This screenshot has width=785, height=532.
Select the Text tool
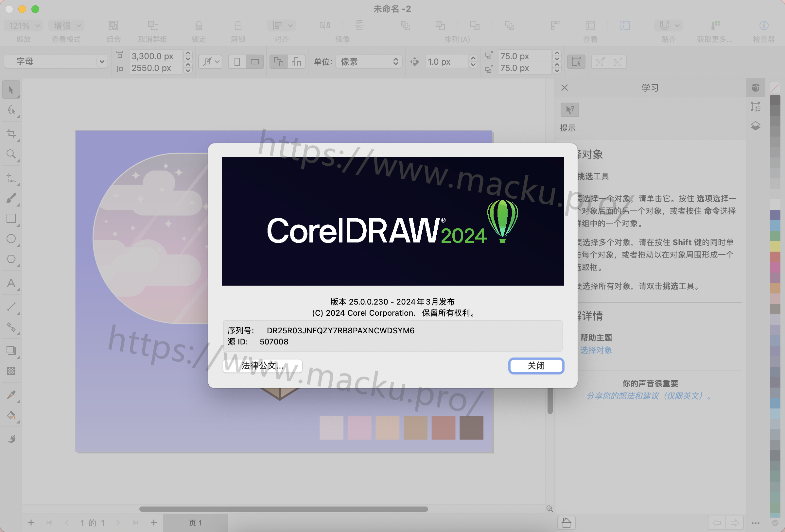click(x=11, y=283)
